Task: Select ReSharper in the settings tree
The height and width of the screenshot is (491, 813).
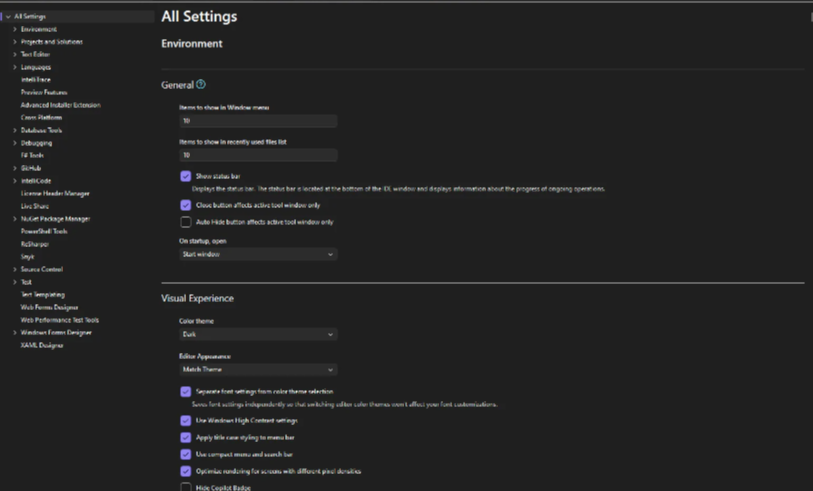Action: pyautogui.click(x=35, y=244)
